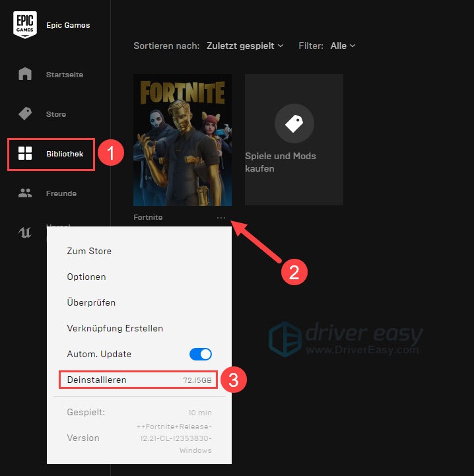Open the Startseite home icon
Screen dimensions: 474x476
[x=25, y=74]
